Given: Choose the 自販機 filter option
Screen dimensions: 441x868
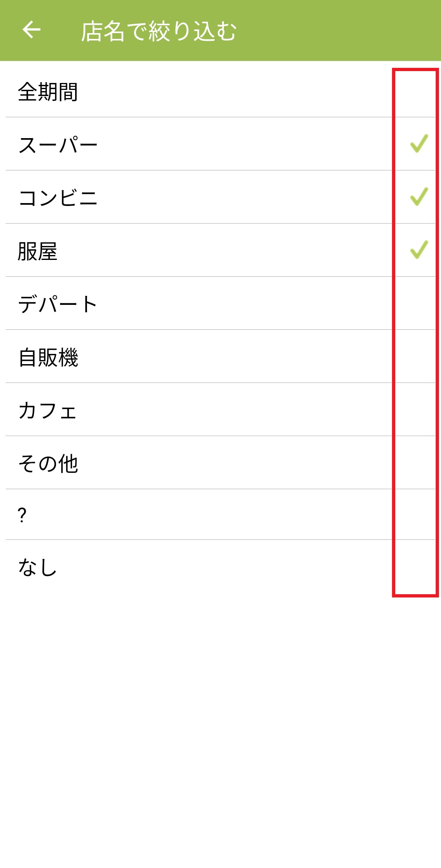Looking at the screenshot, I should coord(48,358).
